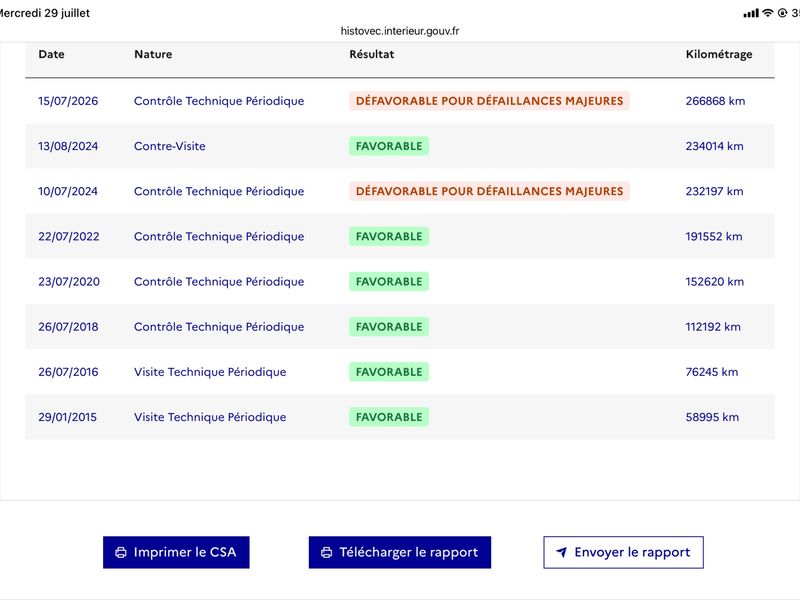Viewport: 800px width, 600px height.
Task: Select the Résultat column header
Action: [x=371, y=54]
